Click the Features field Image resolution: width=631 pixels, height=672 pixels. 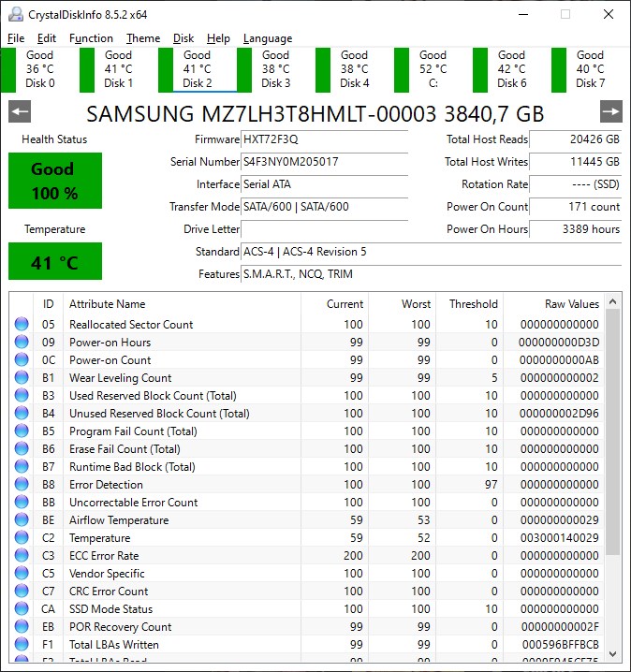click(x=432, y=274)
